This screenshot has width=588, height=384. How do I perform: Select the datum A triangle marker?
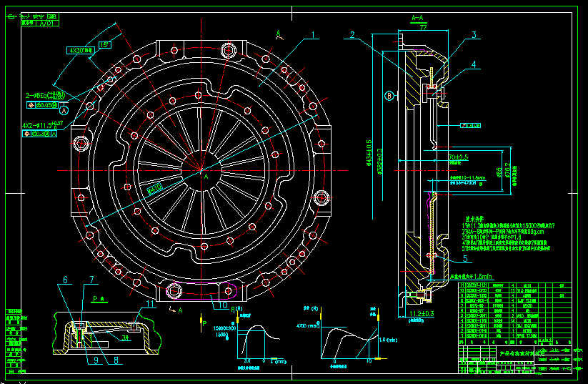(64, 111)
